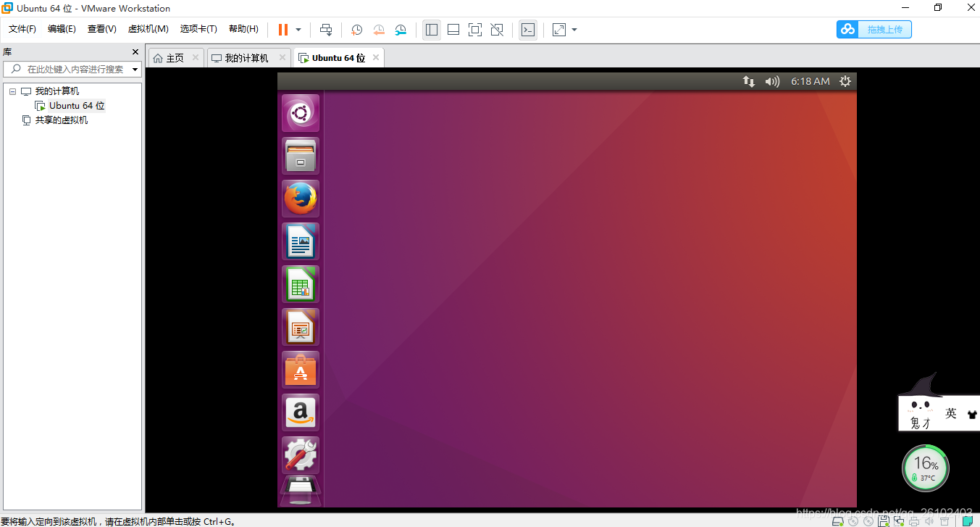The width and height of the screenshot is (980, 527).
Task: Select the Ubuntu 64 位 tab
Action: point(339,58)
